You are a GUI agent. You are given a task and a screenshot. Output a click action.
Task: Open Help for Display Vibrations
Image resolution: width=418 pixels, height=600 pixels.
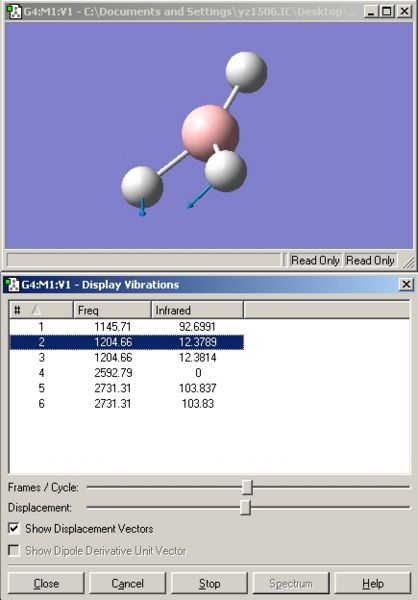[x=372, y=584]
